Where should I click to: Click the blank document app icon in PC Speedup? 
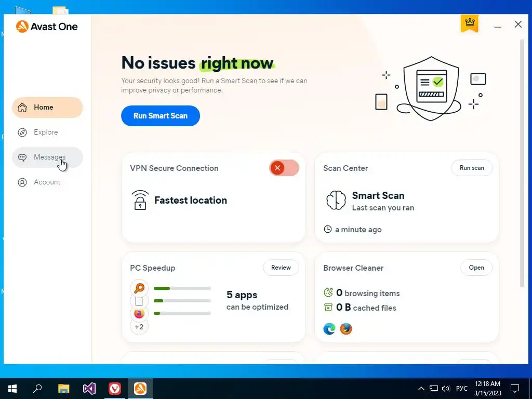[139, 301]
